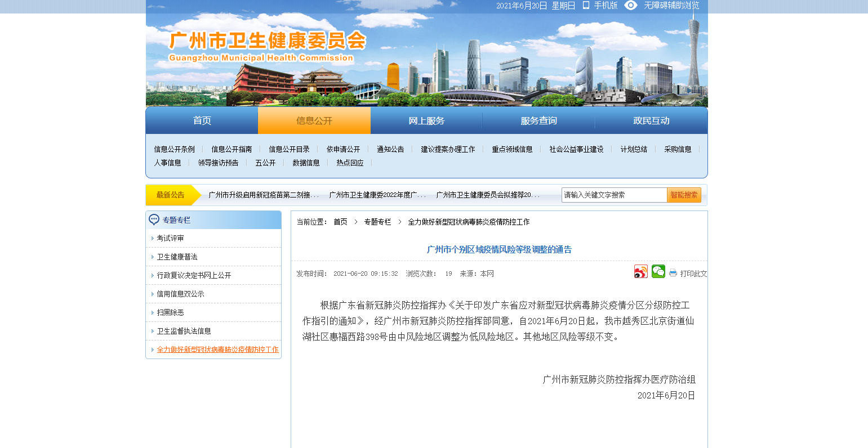The width and height of the screenshot is (868, 448).
Task: Focus the keyword search text field
Action: pyautogui.click(x=614, y=195)
